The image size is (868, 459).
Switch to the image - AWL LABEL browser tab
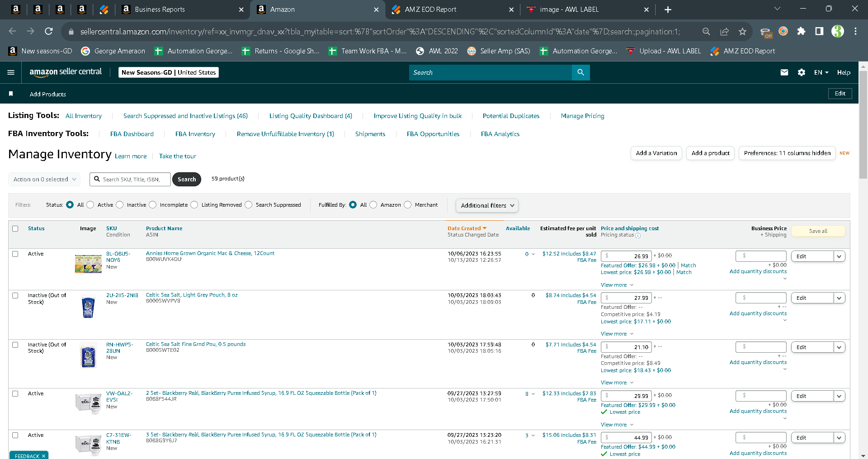(x=588, y=9)
